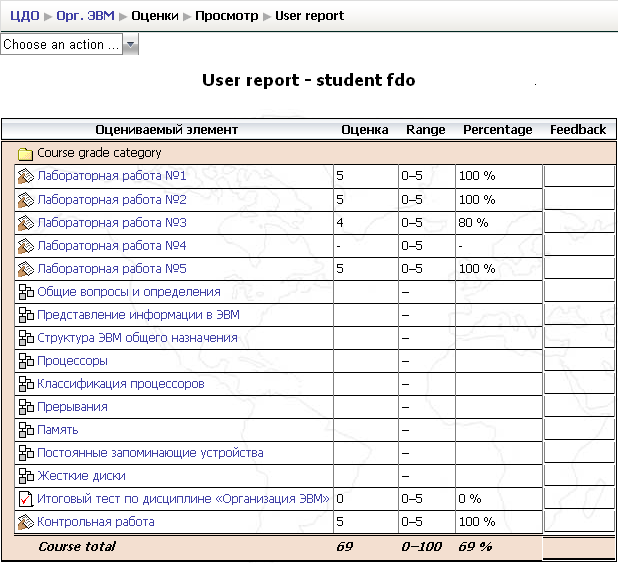This screenshot has height=563, width=618.
Task: Click Просмотр in the breadcrumb
Action: point(227,16)
